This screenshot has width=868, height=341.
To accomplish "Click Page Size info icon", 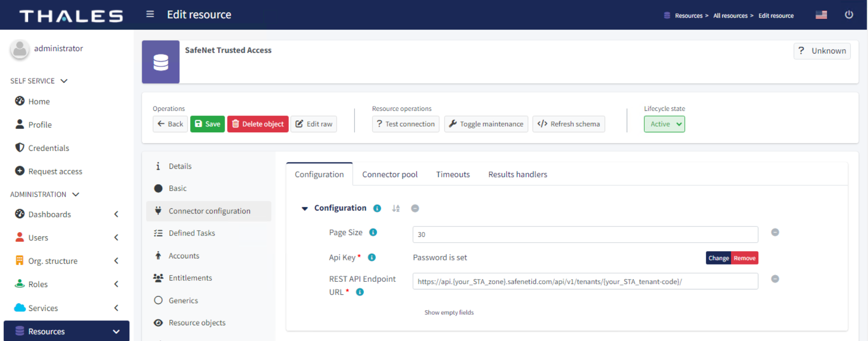I will coord(373,232).
